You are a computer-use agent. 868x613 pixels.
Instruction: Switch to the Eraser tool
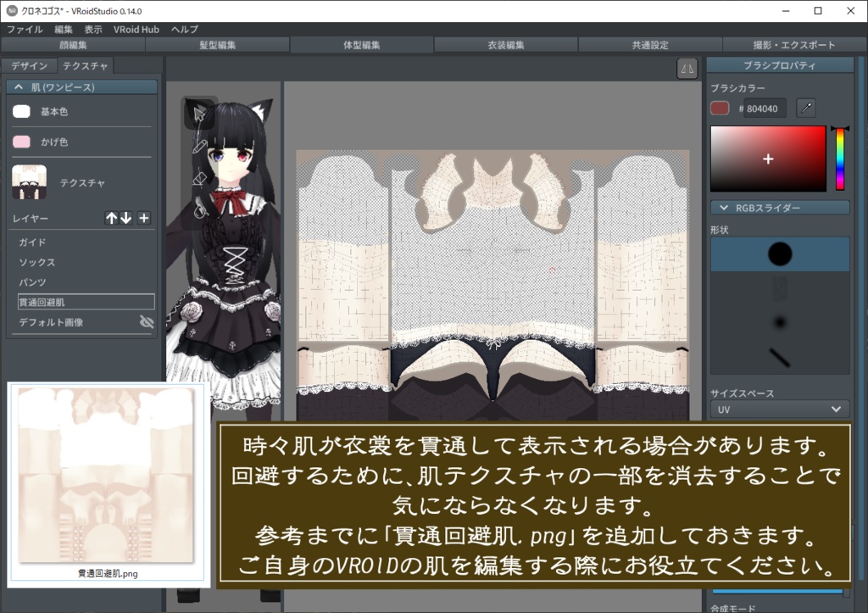(199, 178)
